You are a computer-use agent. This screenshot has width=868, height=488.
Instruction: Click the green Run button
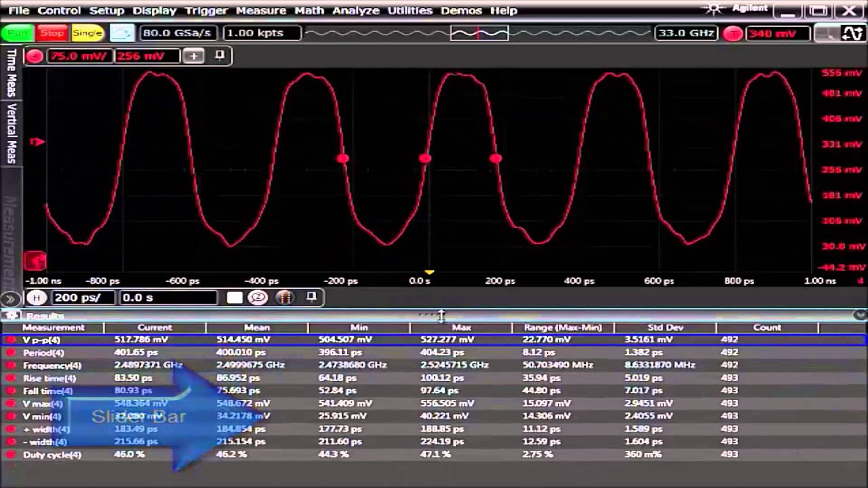point(18,33)
